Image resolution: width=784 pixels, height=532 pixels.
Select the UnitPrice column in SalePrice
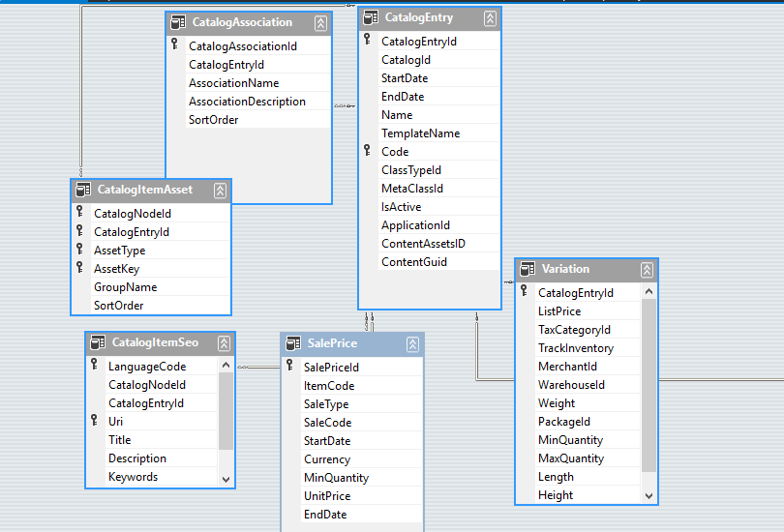tap(327, 496)
